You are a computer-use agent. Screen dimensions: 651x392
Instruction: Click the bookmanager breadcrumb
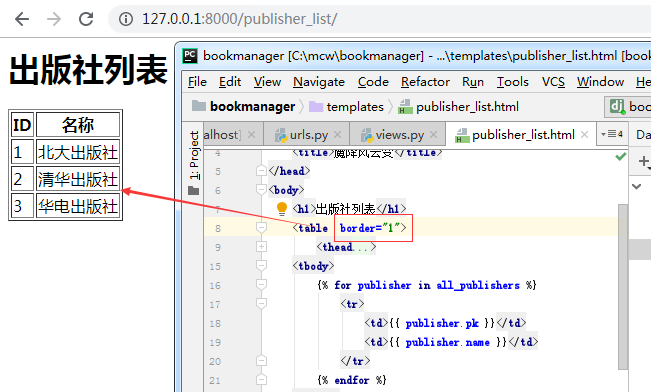(x=244, y=107)
